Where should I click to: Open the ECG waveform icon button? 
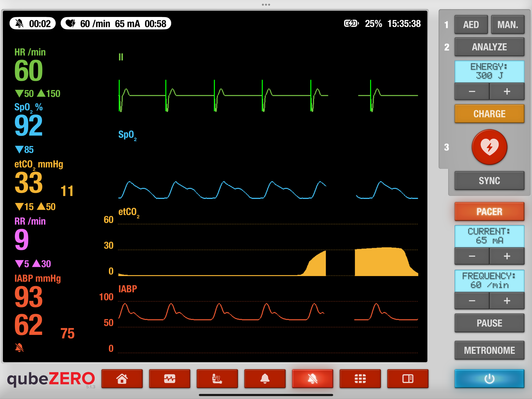170,379
